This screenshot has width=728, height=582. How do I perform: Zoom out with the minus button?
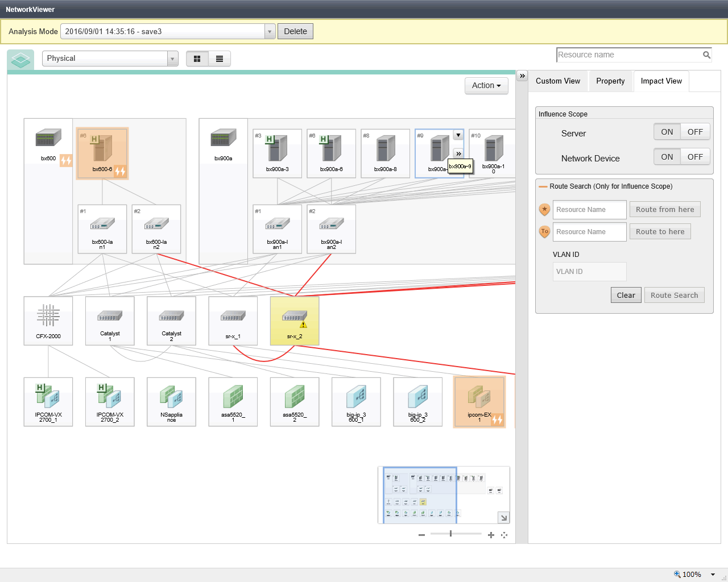[x=421, y=535]
